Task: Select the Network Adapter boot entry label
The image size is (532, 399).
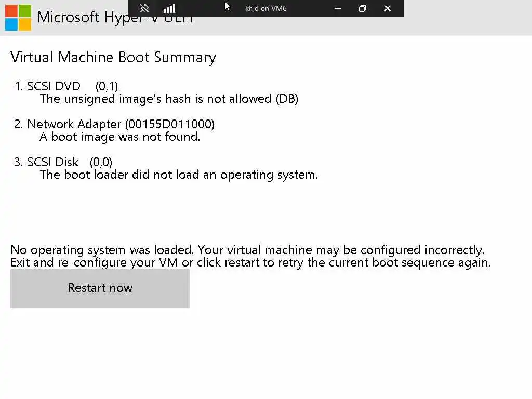Action: pyautogui.click(x=74, y=124)
